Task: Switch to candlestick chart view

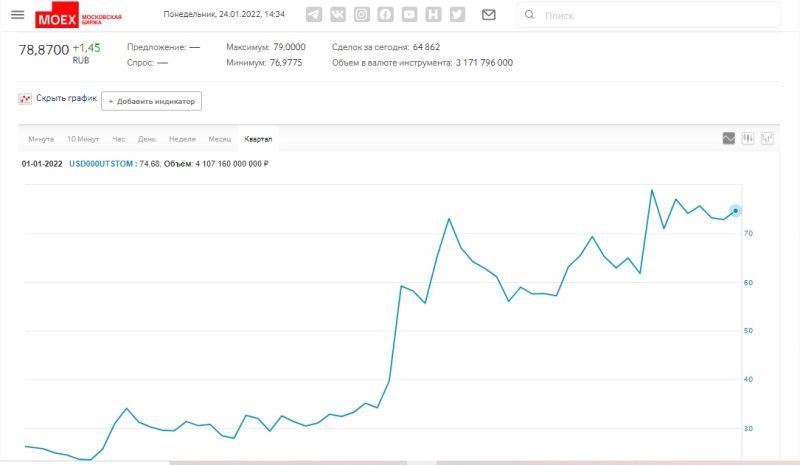Action: coord(748,139)
